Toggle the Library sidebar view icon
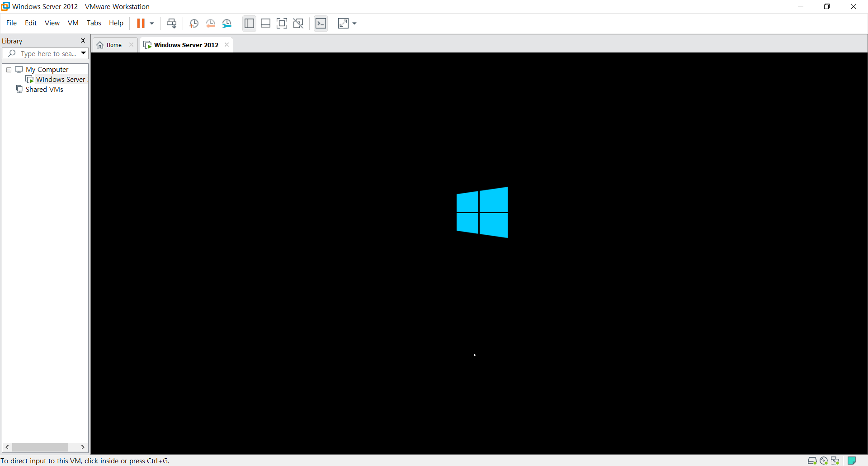The height and width of the screenshot is (466, 868). click(249, 24)
